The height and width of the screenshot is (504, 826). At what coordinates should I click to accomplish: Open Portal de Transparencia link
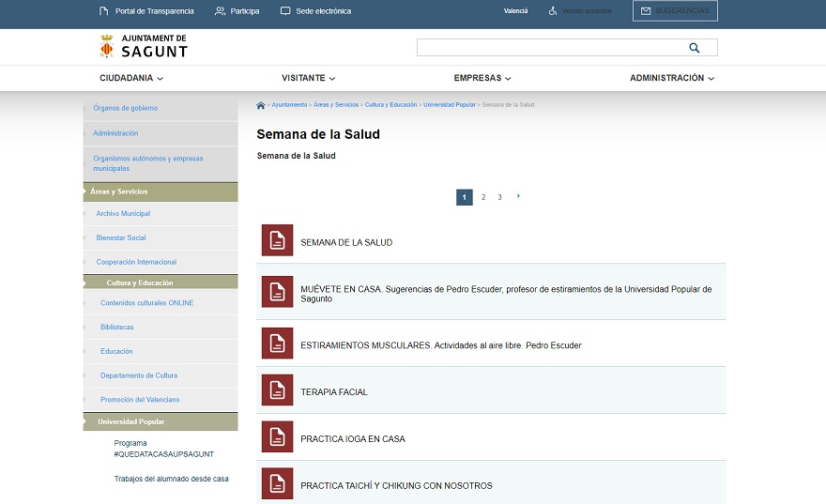coord(146,11)
